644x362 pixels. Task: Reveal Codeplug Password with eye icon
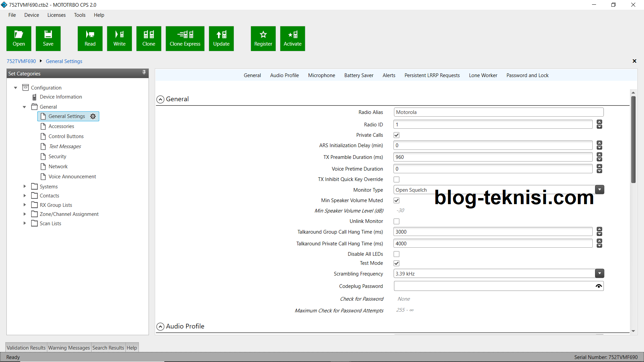tap(598, 286)
